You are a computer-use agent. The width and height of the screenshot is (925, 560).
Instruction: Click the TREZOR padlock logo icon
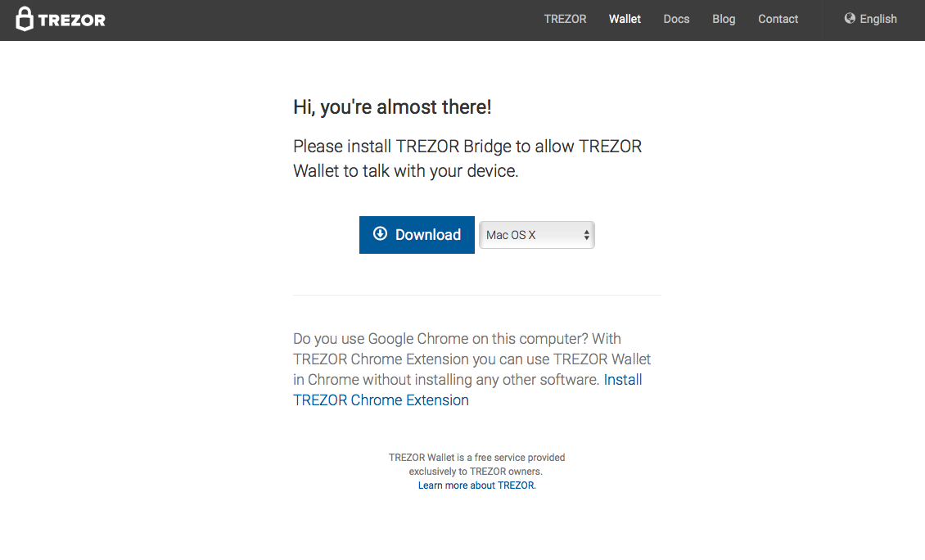(x=25, y=19)
